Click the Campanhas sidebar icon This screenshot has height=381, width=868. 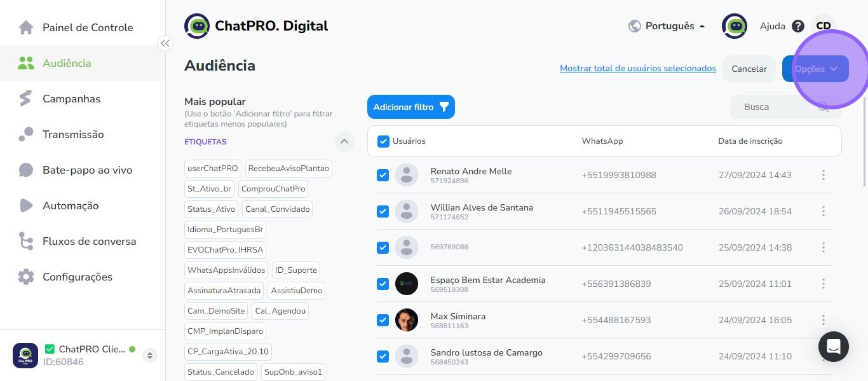pyautogui.click(x=25, y=99)
